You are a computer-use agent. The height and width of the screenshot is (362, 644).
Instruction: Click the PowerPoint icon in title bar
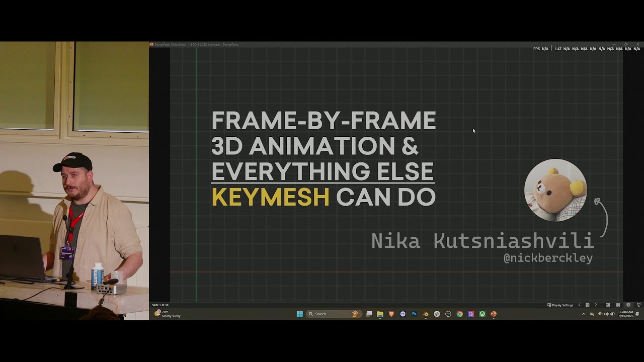click(x=151, y=44)
